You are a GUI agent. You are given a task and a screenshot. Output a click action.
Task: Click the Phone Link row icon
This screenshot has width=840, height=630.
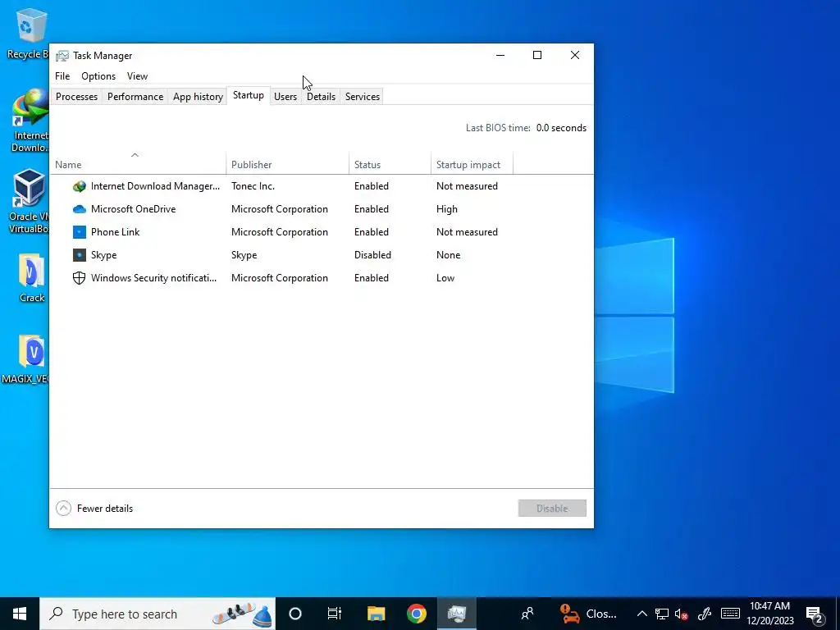80,232
